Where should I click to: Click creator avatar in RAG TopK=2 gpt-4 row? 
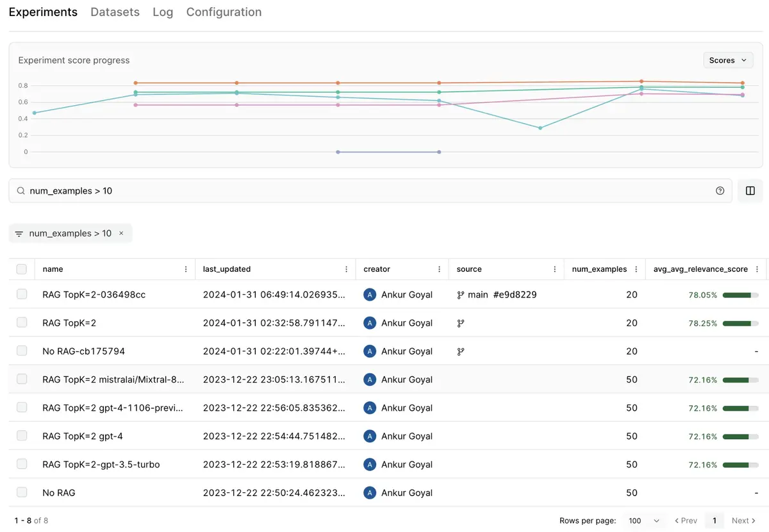[x=370, y=436]
